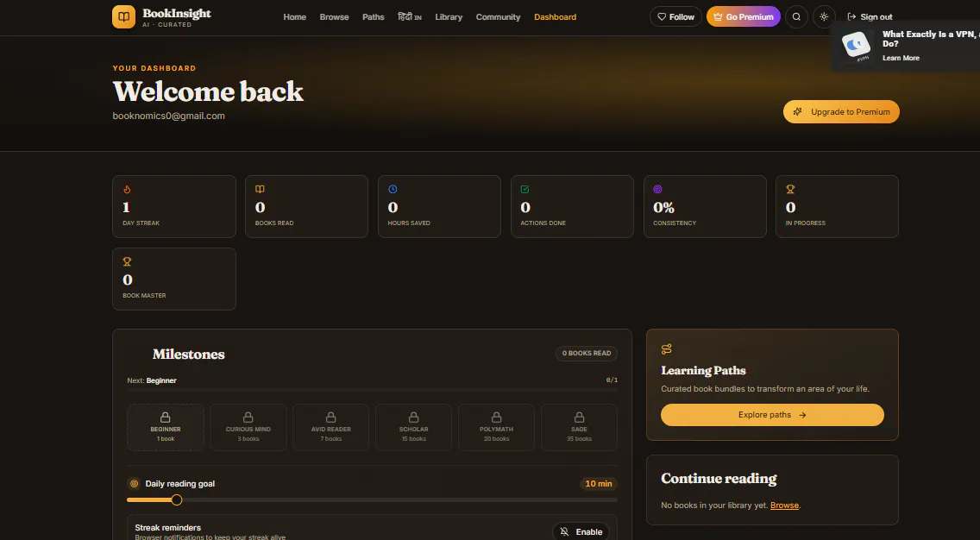Click the lock icon on Scholar milestone

(x=414, y=417)
